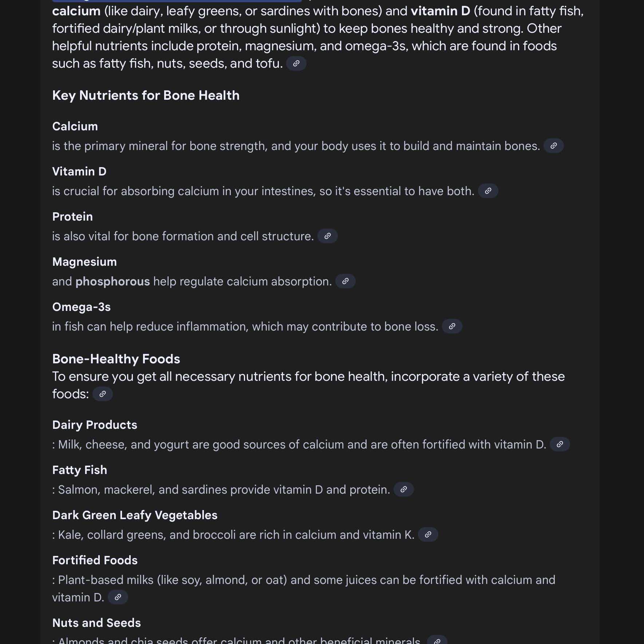Open link icon next to 'foods:' text

pyautogui.click(x=102, y=394)
